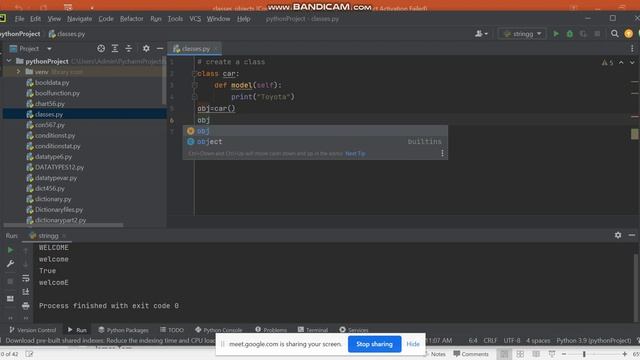Open the Tools menu

(x=175, y=19)
